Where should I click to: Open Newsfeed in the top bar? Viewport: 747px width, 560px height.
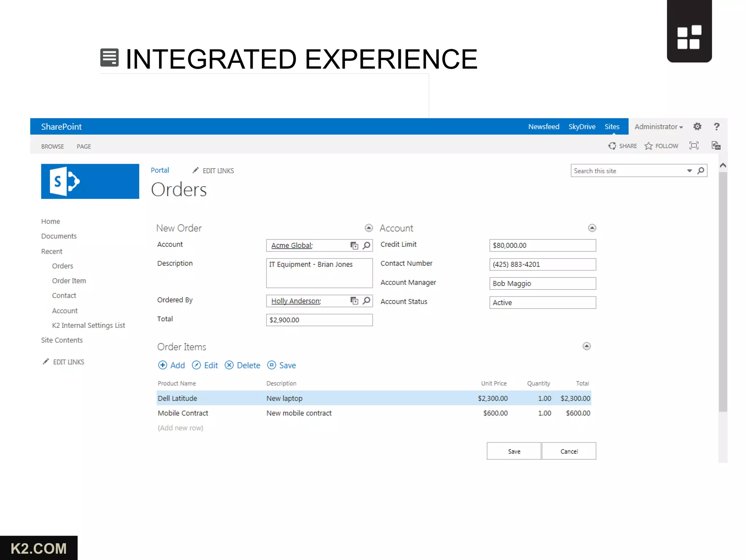tap(544, 127)
